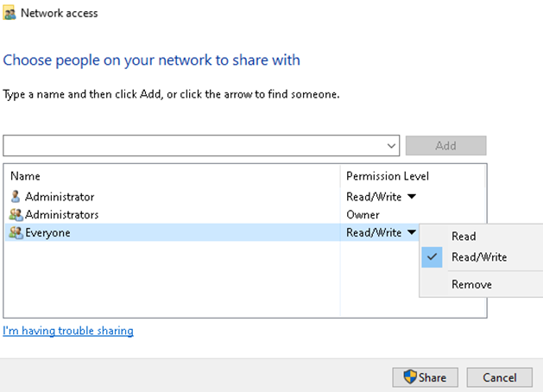Open the name combo box arrow
Screen dimensions: 543x392
[x=391, y=146]
